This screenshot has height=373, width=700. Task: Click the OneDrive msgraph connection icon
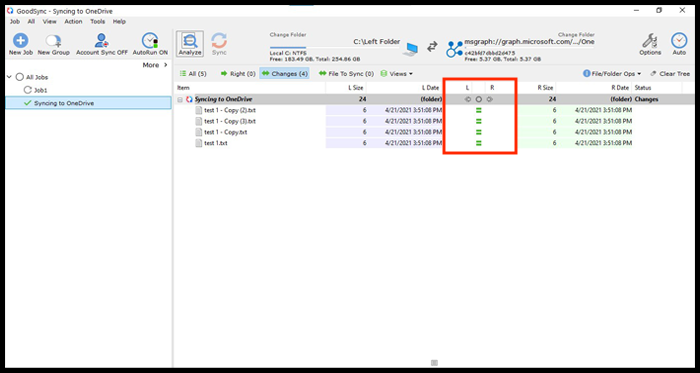[454, 49]
